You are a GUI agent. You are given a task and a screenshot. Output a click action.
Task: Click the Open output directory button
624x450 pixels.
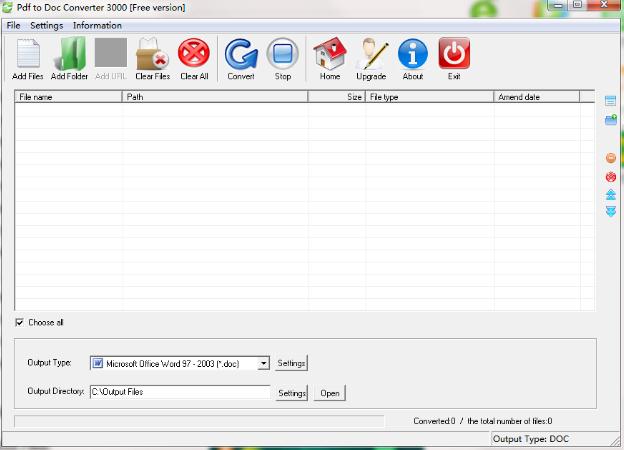click(x=330, y=393)
